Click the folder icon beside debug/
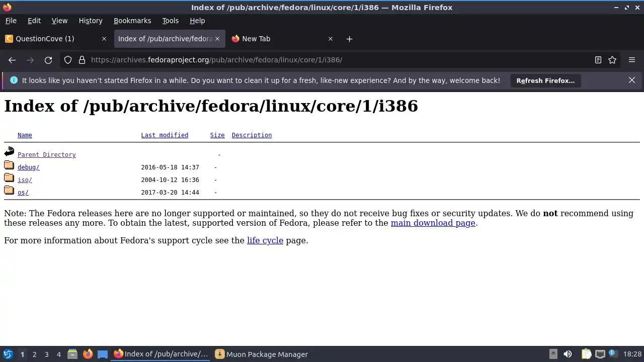This screenshot has height=362, width=644. 9,165
